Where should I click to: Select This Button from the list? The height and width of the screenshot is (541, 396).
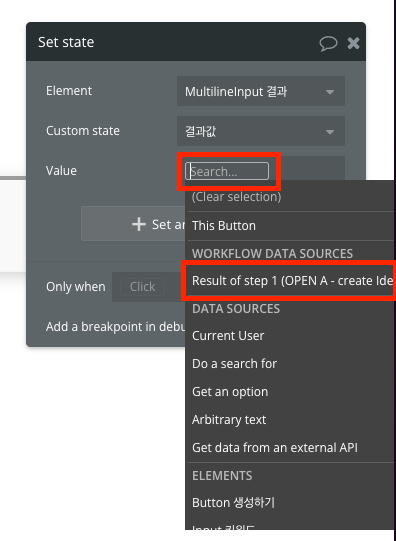point(224,226)
